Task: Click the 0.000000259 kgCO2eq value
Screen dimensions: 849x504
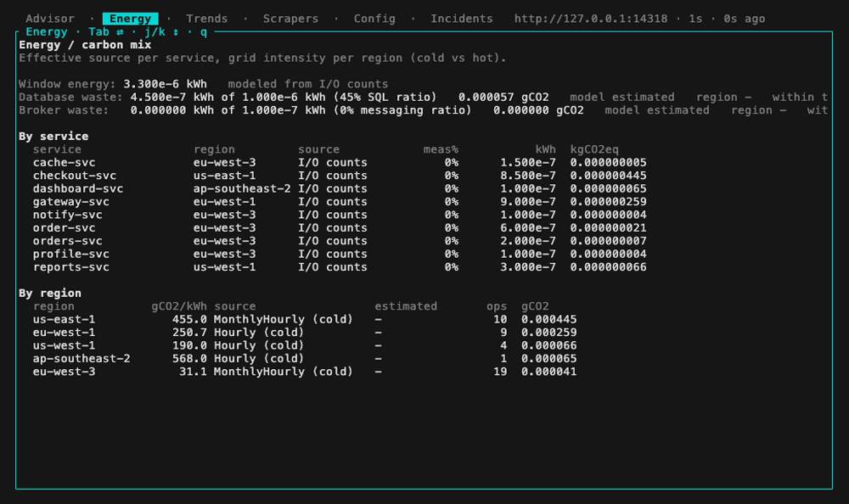Action: tap(608, 201)
